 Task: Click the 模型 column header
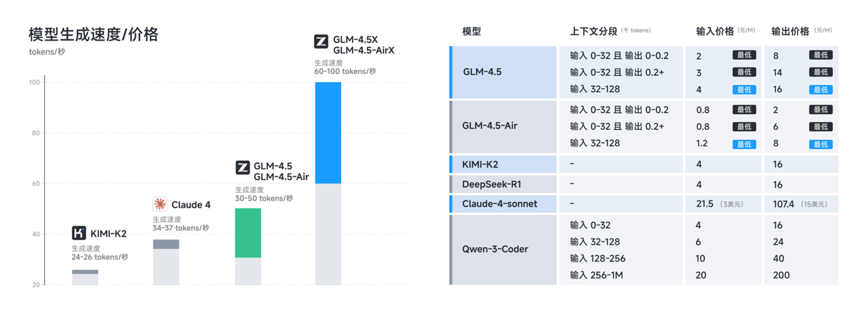click(x=472, y=32)
